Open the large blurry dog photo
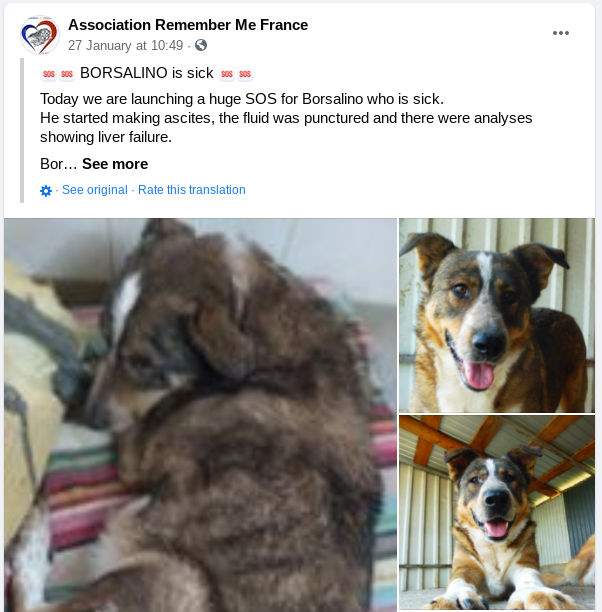This screenshot has height=612, width=602. [201, 415]
